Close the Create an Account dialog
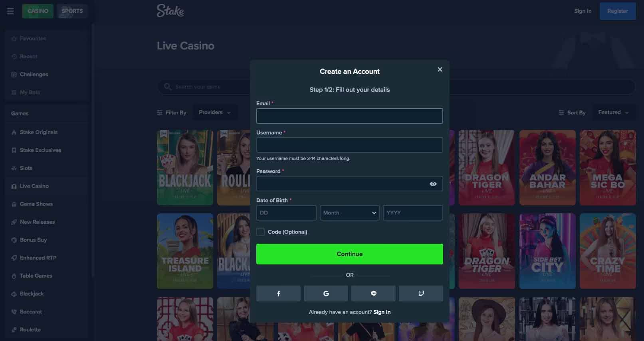 440,69
